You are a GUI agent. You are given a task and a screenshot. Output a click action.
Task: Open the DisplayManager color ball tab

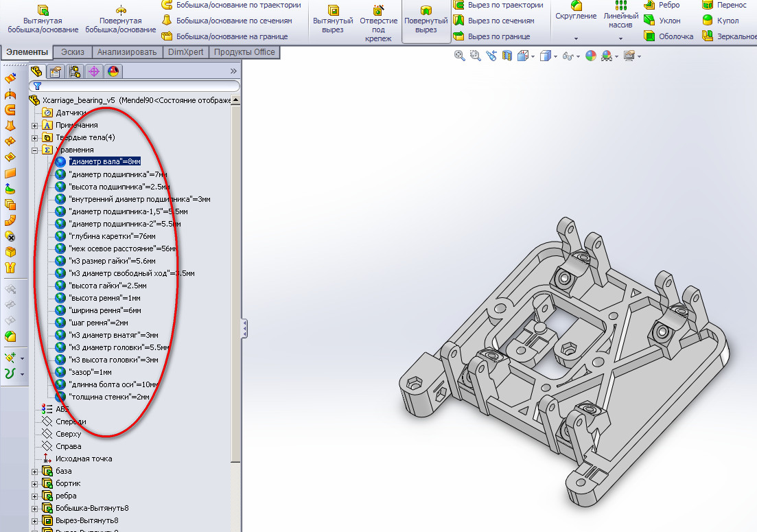click(x=113, y=71)
